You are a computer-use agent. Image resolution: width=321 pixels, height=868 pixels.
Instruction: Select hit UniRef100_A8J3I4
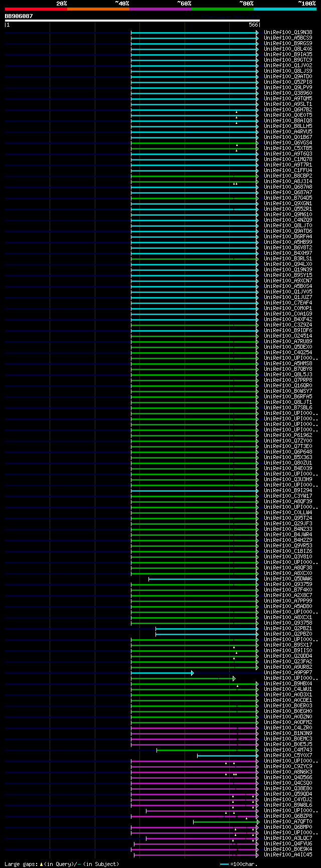[288, 181]
